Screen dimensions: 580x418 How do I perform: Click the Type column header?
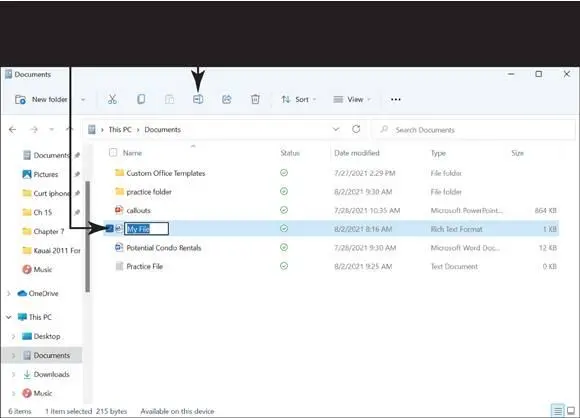click(438, 153)
